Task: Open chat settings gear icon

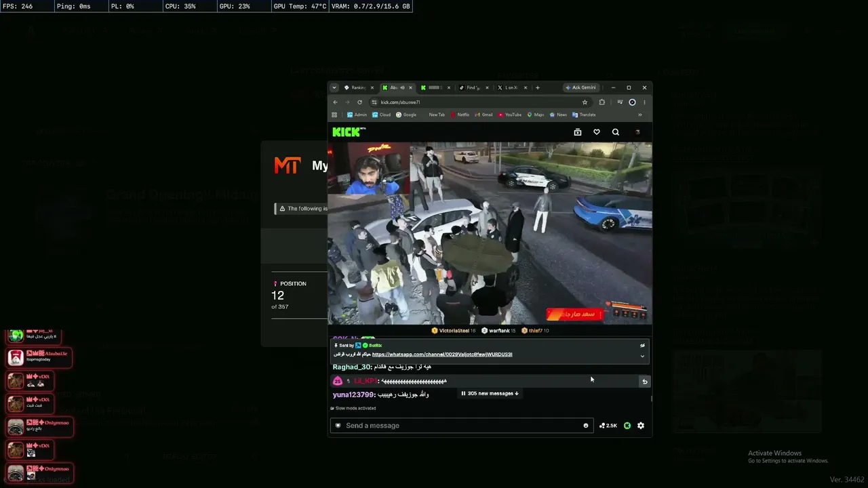Action: (641, 426)
